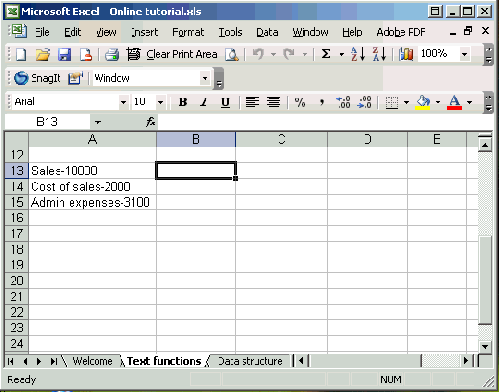Open the Insert menu
The width and height of the screenshot is (499, 392).
click(145, 32)
